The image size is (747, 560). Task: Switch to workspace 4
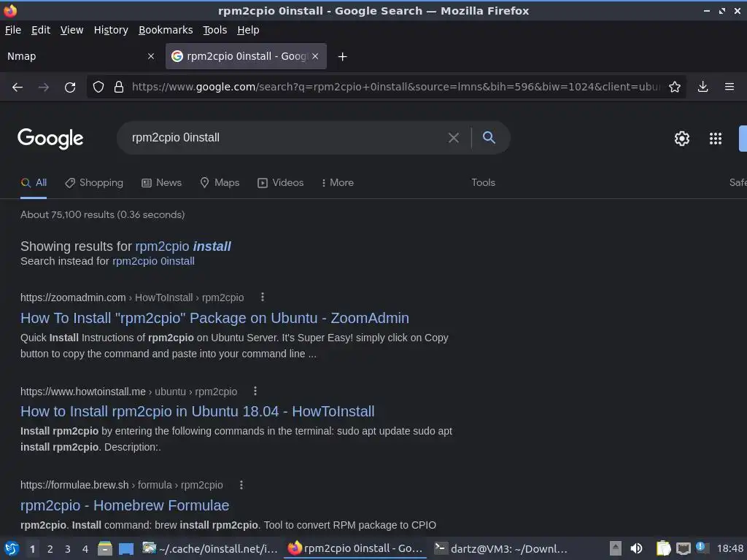pos(85,549)
